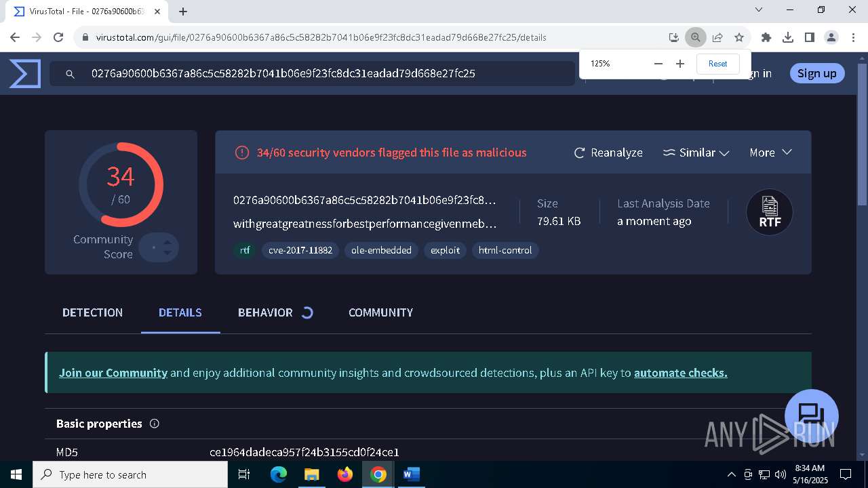868x488 pixels.
Task: Open Firefox from taskbar
Action: click(x=345, y=474)
